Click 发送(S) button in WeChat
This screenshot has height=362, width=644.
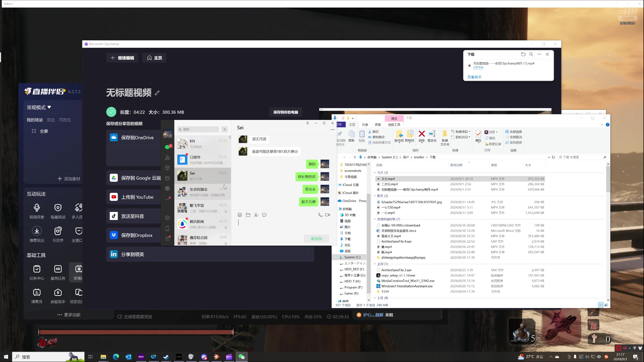(x=316, y=239)
